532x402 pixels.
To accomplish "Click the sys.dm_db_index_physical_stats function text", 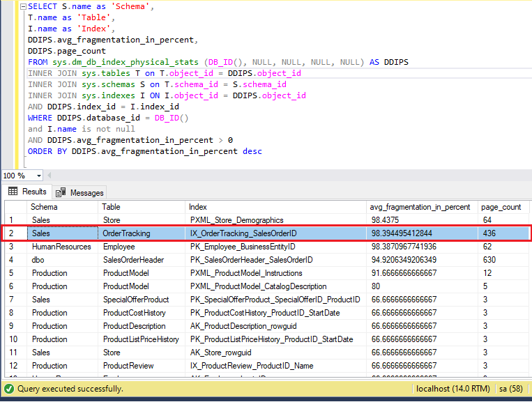I will 126,63.
